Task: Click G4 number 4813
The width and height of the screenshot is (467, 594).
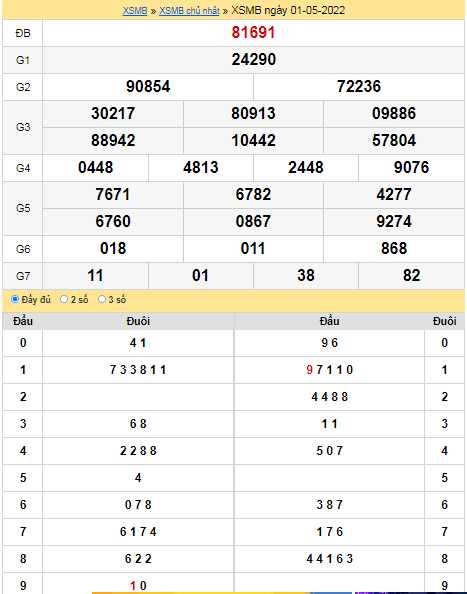Action: click(201, 167)
